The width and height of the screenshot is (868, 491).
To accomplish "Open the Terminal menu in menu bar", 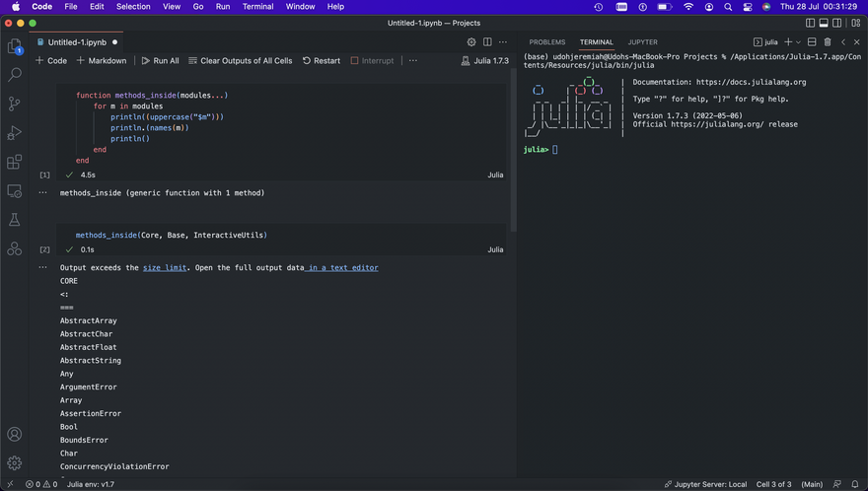I will click(x=257, y=7).
